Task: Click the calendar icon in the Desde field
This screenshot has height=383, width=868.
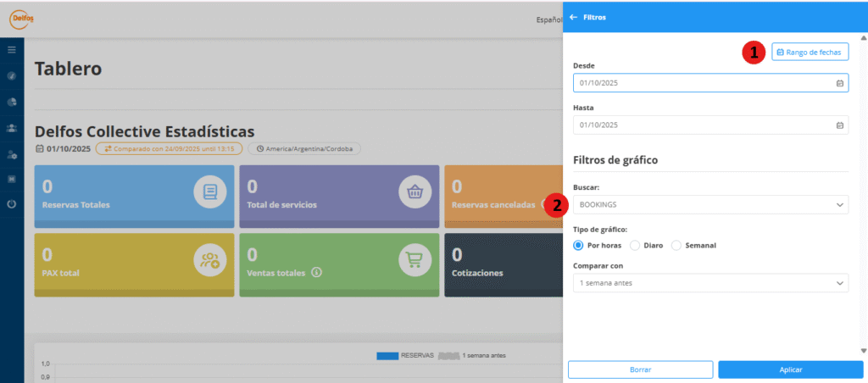Action: [x=839, y=83]
